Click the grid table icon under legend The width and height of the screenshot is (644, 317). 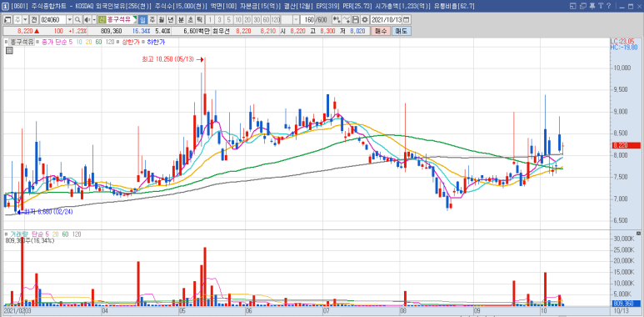9,50
